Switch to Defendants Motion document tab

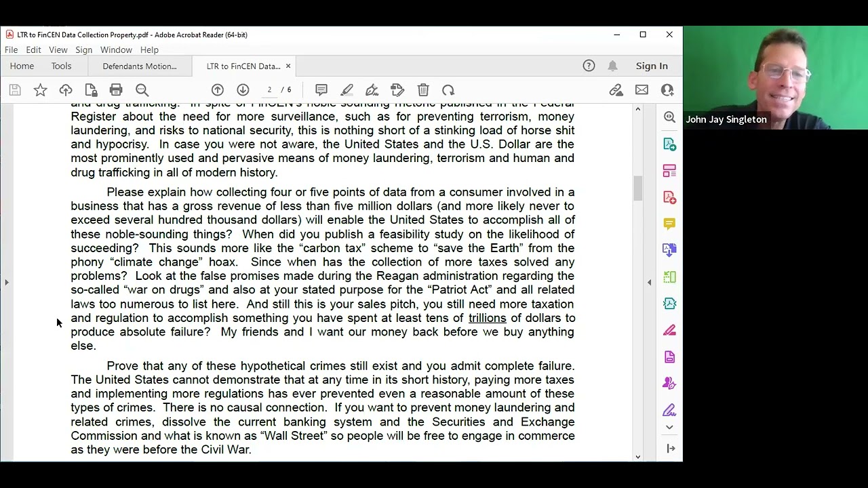click(x=140, y=66)
